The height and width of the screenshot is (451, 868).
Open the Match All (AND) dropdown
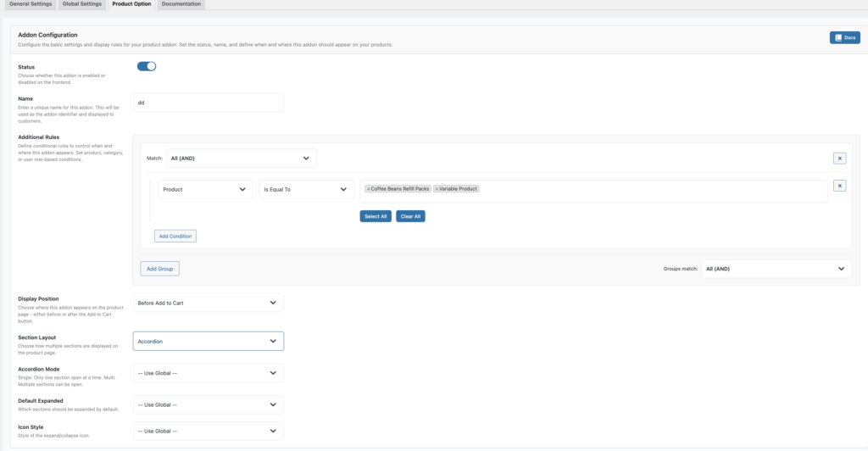pos(241,158)
